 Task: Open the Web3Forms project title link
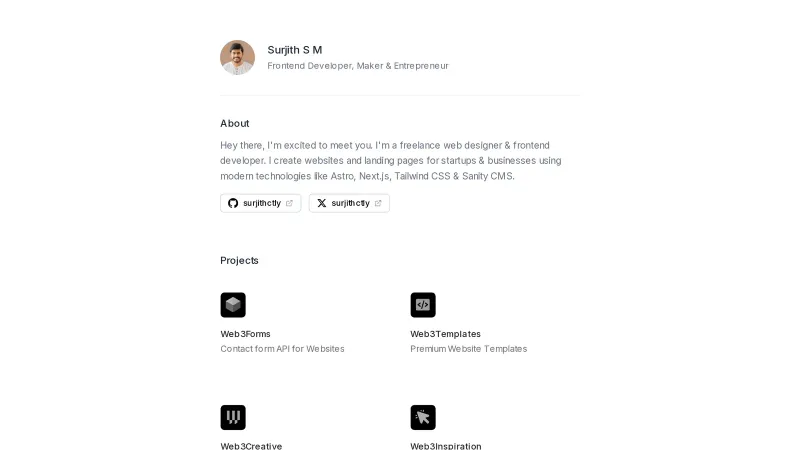tap(245, 334)
